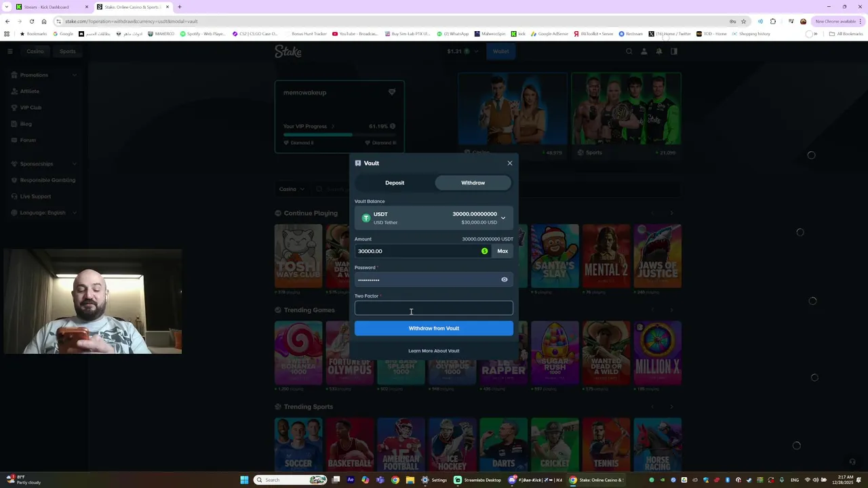Open Jaws of Justice game thumbnail
The height and width of the screenshot is (488, 868).
click(x=658, y=256)
